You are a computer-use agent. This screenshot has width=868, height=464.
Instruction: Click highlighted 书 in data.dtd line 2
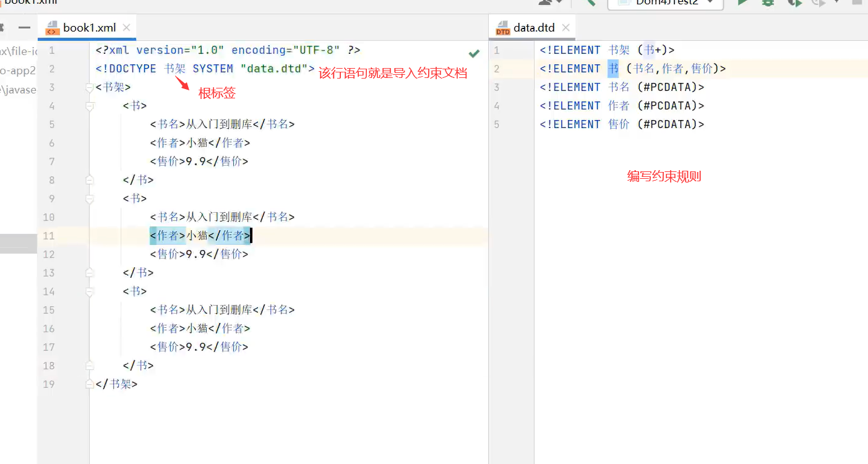pyautogui.click(x=612, y=69)
